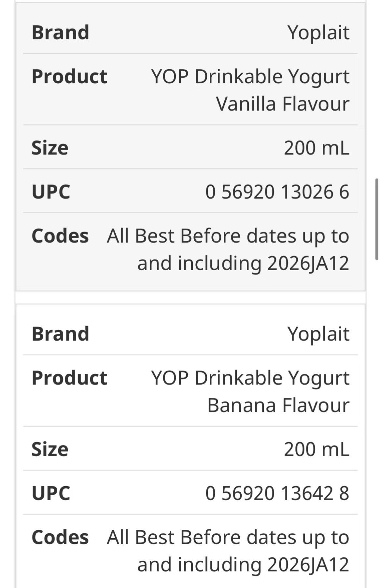Click the Product label in the Banana card

(69, 378)
